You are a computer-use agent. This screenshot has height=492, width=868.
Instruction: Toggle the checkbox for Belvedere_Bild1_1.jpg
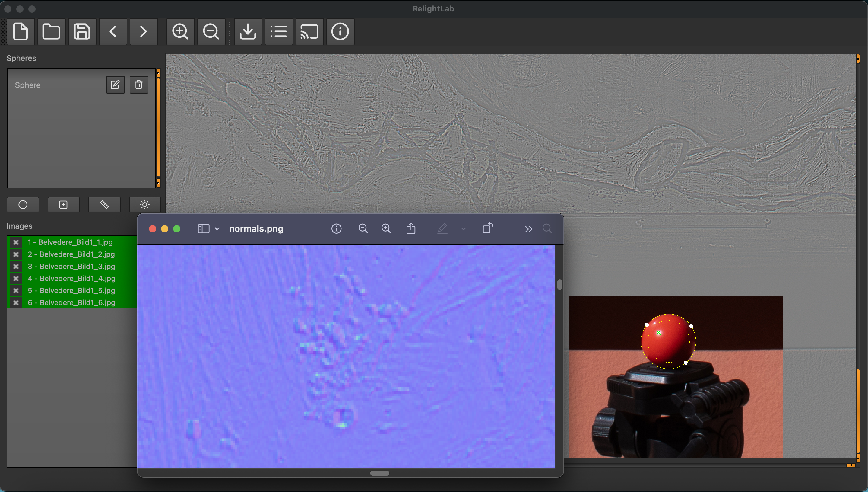(16, 242)
